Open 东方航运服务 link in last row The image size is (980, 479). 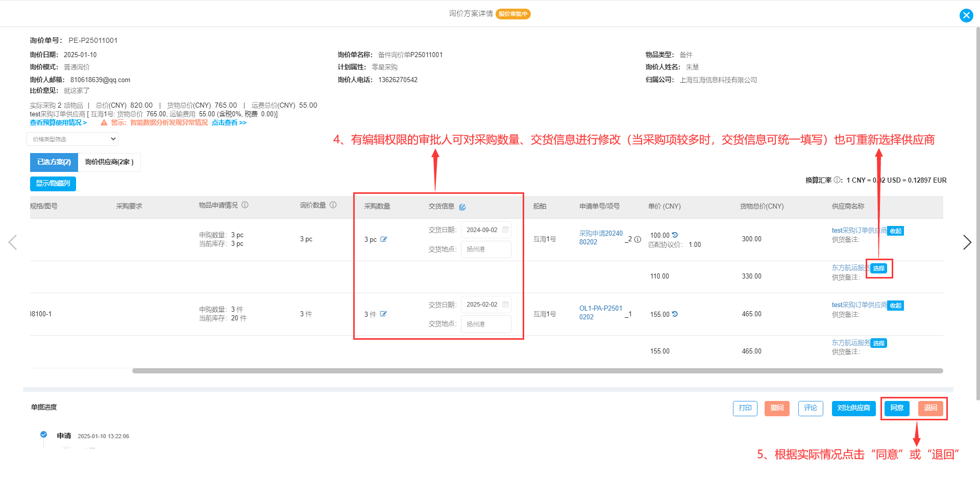(850, 343)
